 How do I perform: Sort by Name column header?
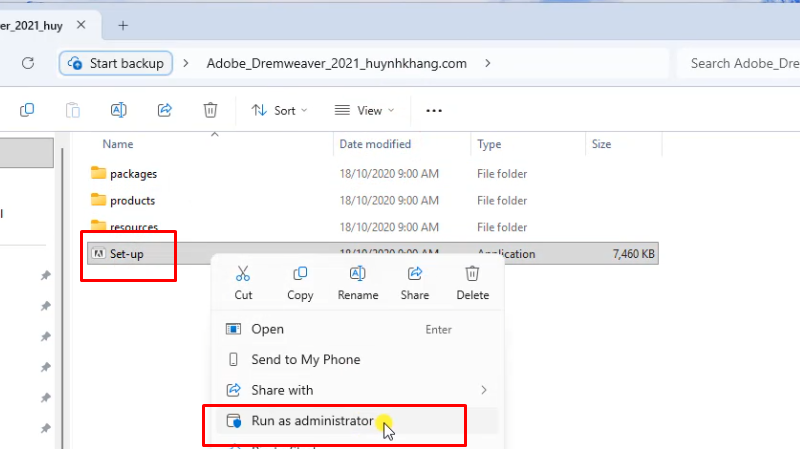(118, 144)
